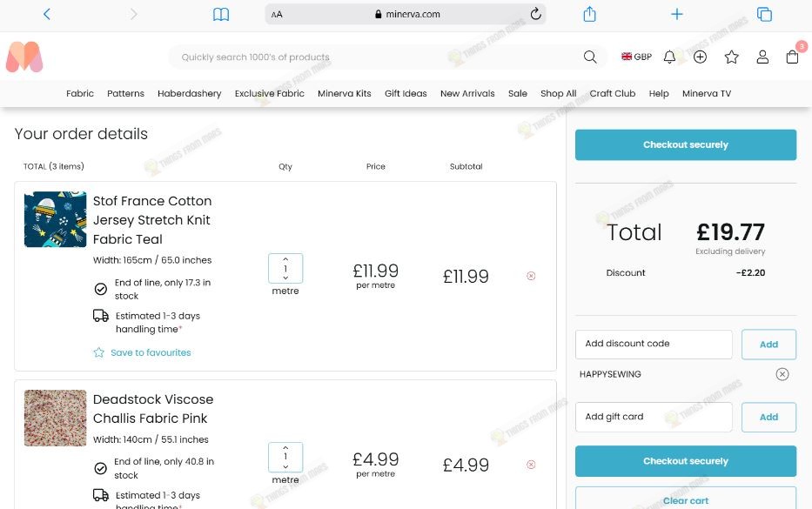
Task: Tap the Safari forward arrow
Action: tap(134, 14)
